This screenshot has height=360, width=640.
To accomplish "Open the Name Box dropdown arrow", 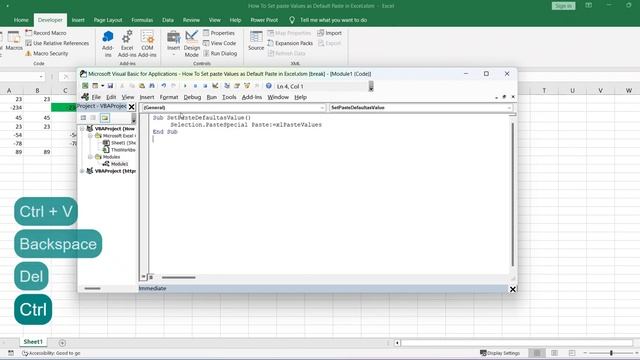I will (x=41, y=76).
